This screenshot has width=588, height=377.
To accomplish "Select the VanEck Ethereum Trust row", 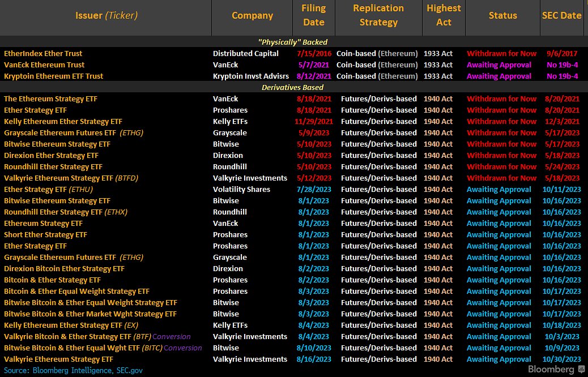I will (43, 65).
